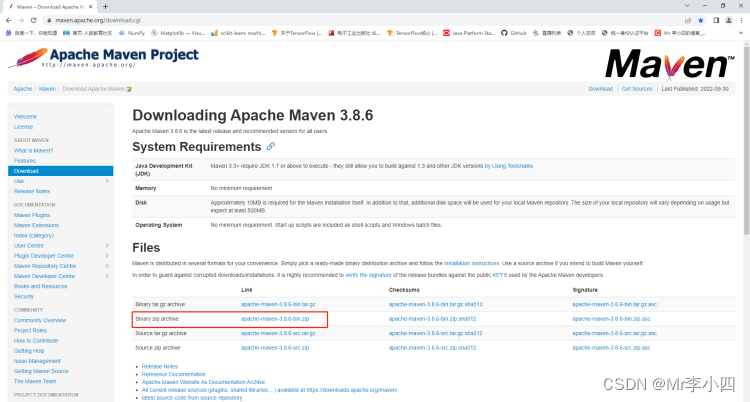The image size is (750, 402).
Task: Expand Maven Repository Centre arrow
Action: point(107,266)
